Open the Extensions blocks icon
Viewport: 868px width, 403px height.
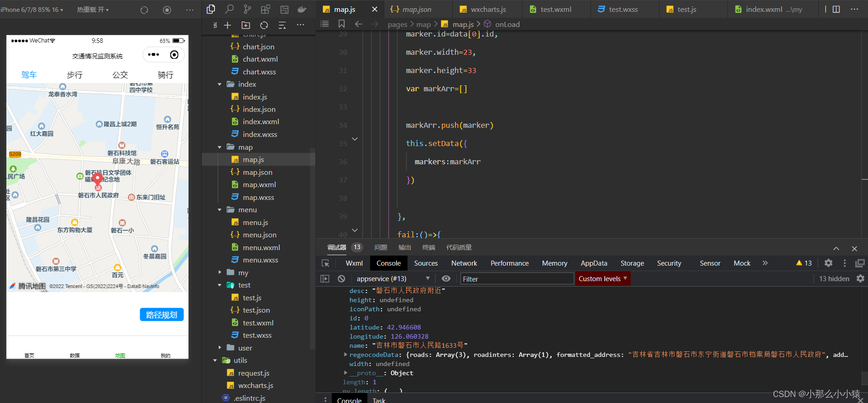click(266, 9)
